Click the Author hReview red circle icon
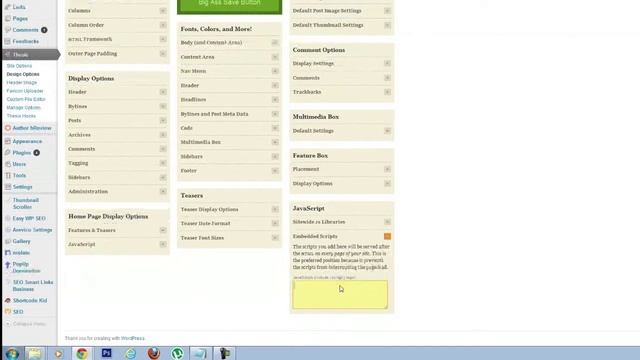 pyautogui.click(x=8, y=128)
